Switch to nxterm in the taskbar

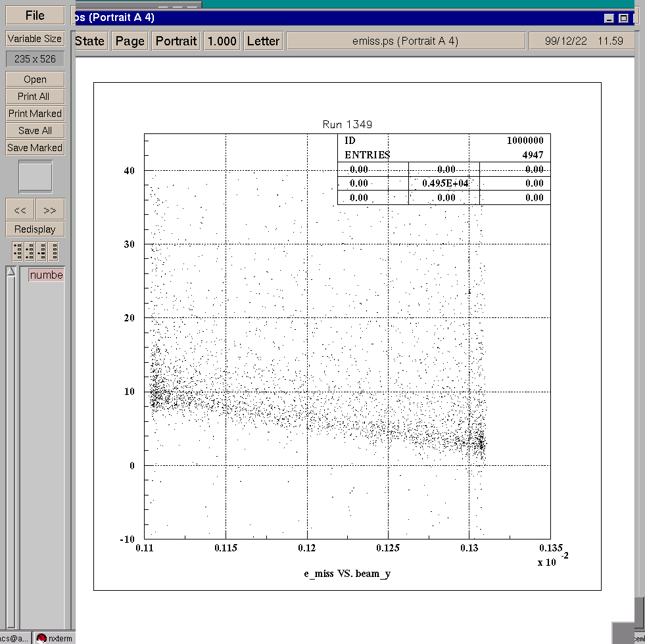[55, 638]
